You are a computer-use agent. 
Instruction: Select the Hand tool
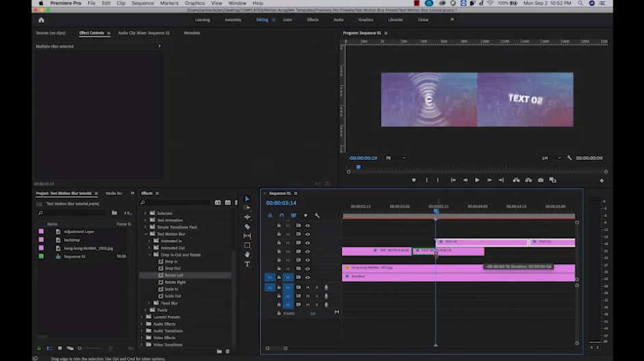pos(247,254)
